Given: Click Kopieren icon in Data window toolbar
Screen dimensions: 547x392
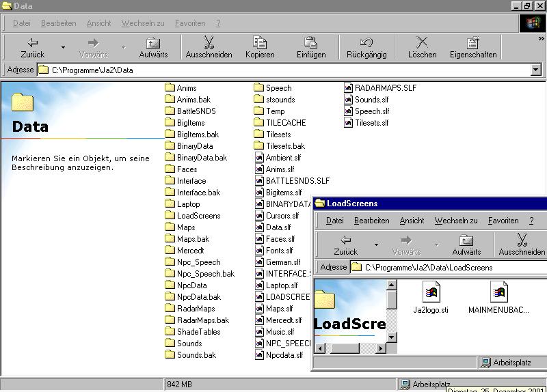Looking at the screenshot, I should pos(260,42).
